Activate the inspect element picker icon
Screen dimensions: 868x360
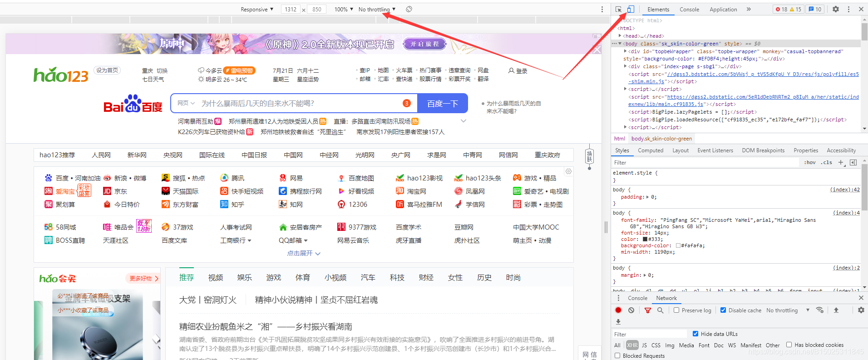pos(618,9)
